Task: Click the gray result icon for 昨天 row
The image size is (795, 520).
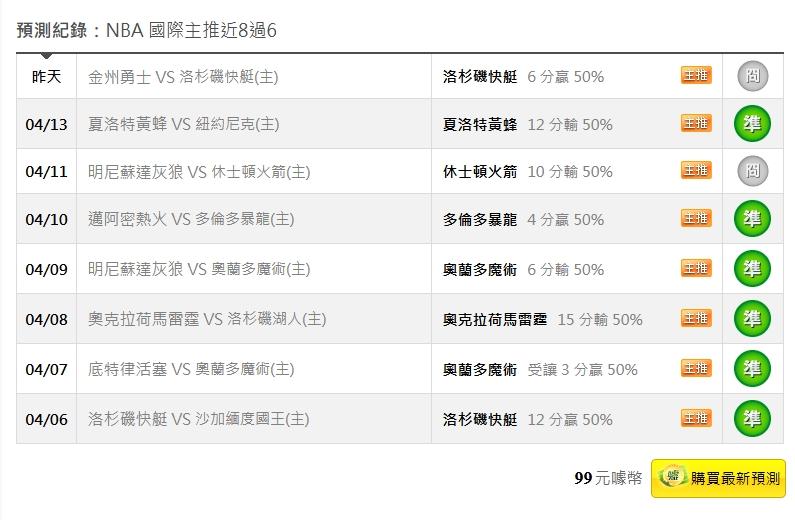Action: coord(752,76)
